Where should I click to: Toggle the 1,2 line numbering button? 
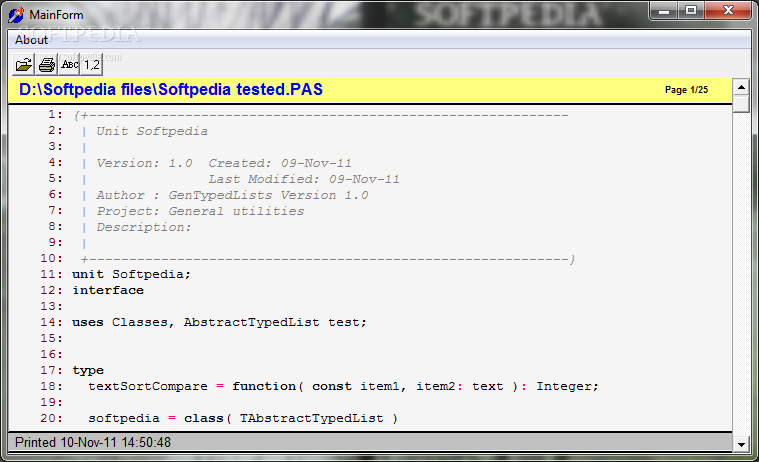[92, 64]
